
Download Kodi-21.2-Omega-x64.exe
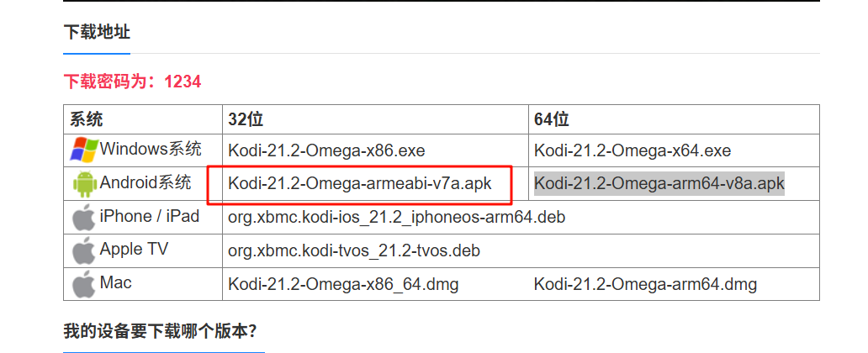(x=632, y=151)
